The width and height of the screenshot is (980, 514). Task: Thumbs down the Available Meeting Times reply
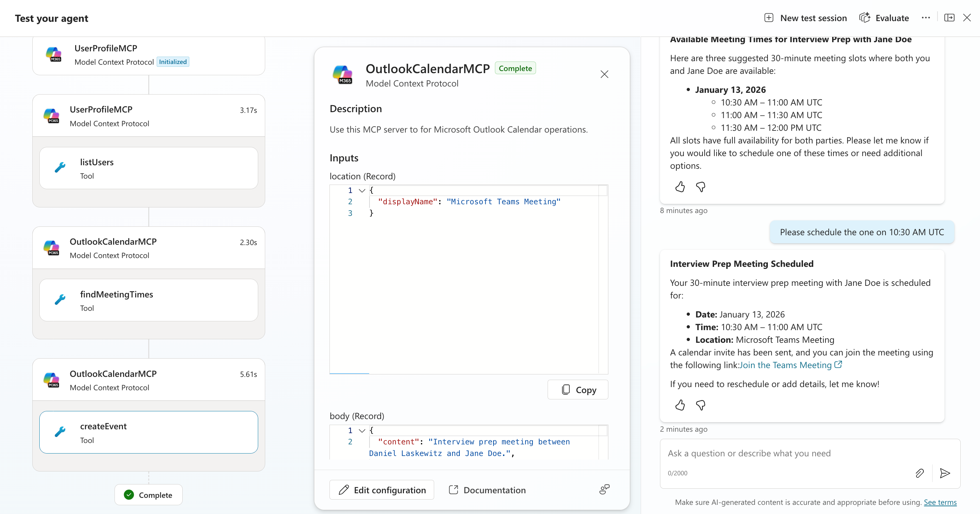[x=700, y=187]
